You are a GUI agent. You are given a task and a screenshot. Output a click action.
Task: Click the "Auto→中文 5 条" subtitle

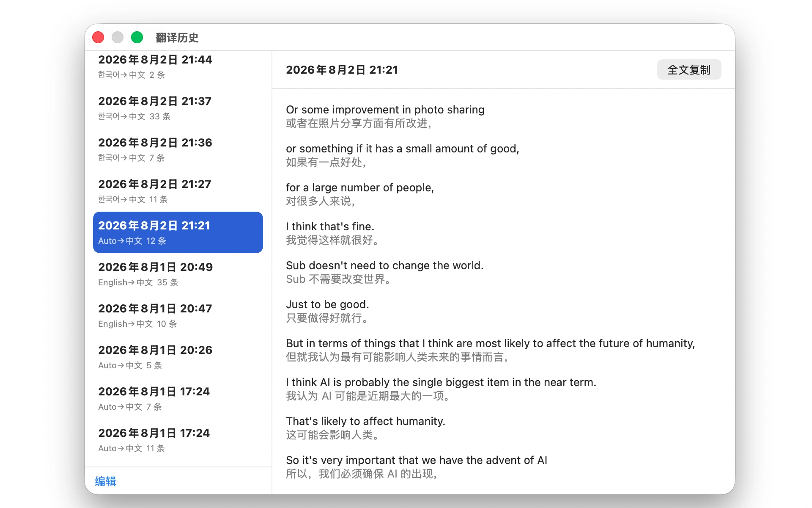(x=130, y=365)
